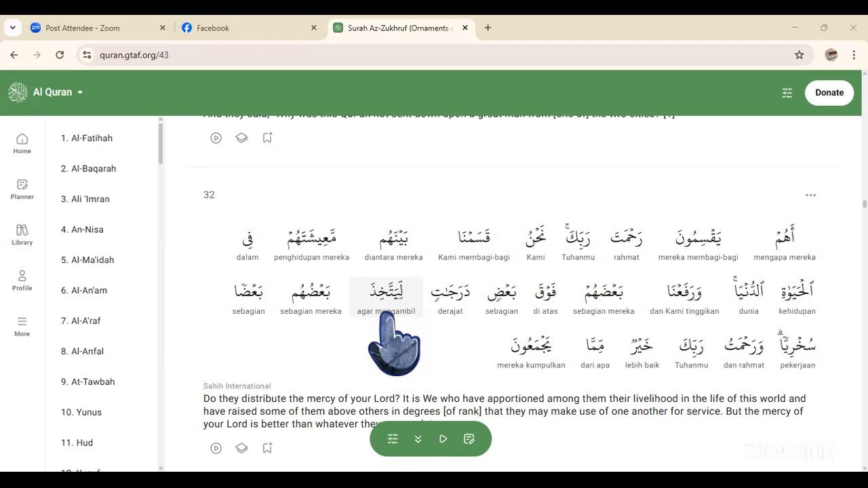Click Arabic word translated 'dan rahmat'

coord(744,344)
